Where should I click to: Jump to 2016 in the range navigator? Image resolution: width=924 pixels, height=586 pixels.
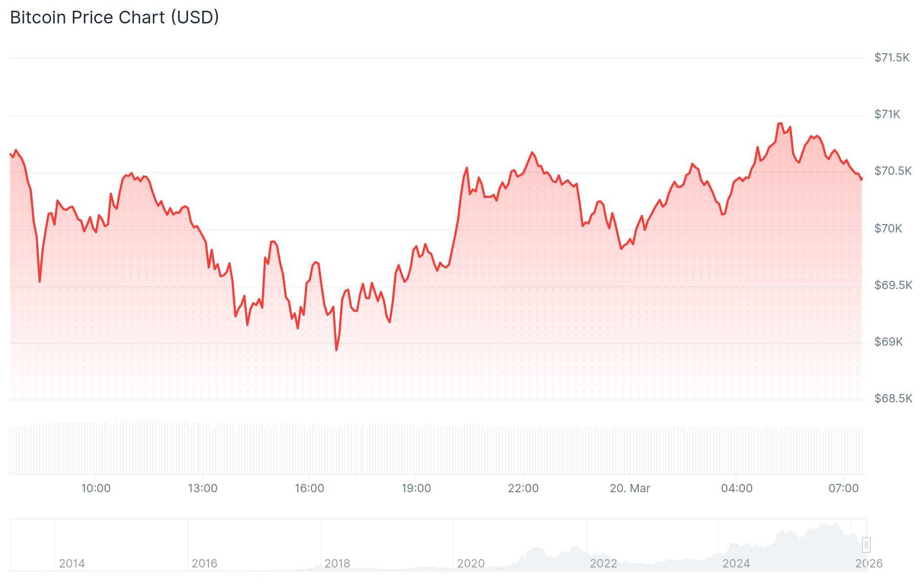click(204, 564)
